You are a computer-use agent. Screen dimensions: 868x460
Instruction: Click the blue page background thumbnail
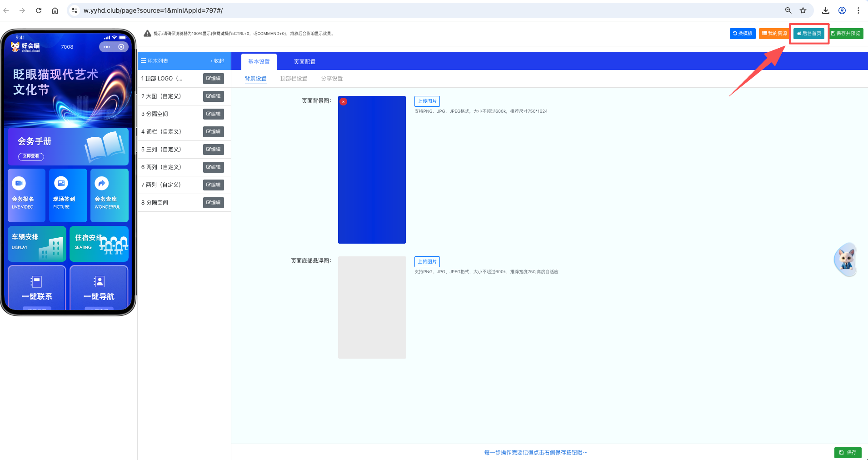point(372,173)
